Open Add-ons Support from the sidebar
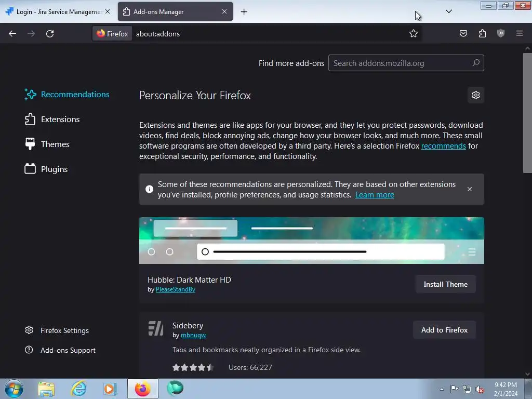Image resolution: width=532 pixels, height=399 pixels. click(x=60, y=350)
